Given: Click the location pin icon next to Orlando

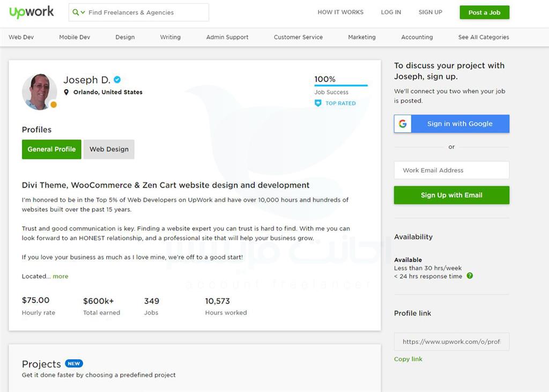Looking at the screenshot, I should (x=66, y=92).
